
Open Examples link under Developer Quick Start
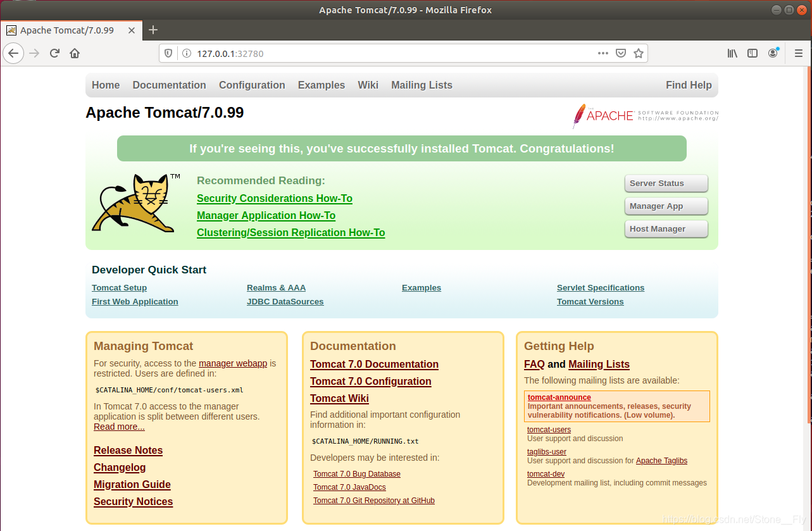point(422,287)
